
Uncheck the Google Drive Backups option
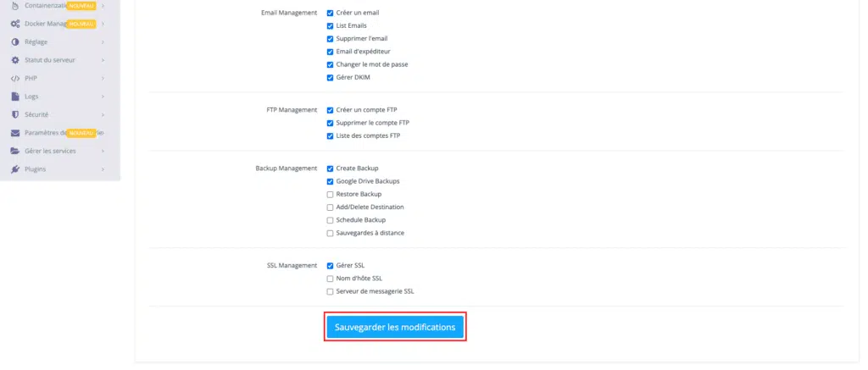[x=330, y=181]
